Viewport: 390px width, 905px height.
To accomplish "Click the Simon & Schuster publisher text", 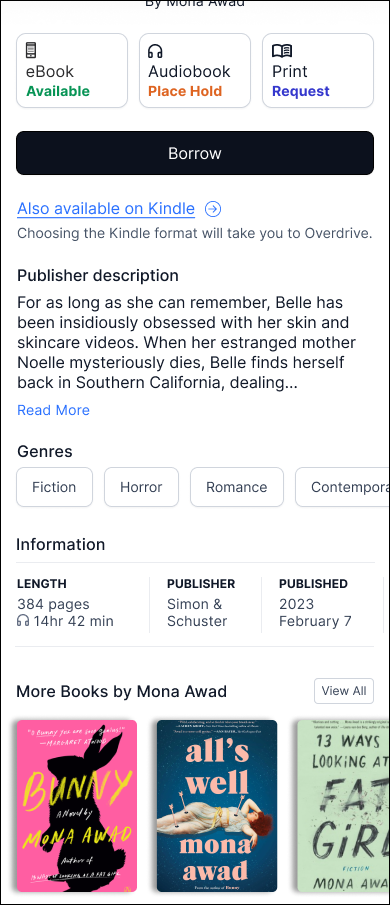I will pyautogui.click(x=197, y=613).
